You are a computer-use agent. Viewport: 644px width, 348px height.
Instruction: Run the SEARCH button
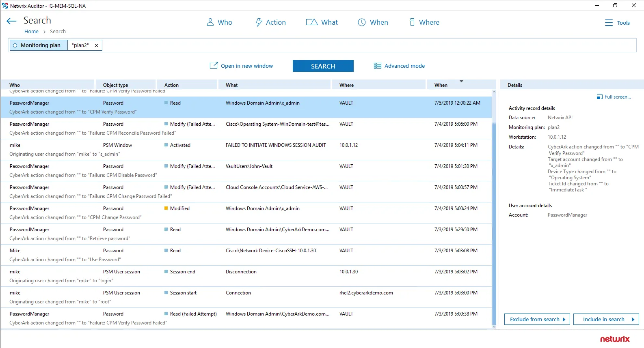click(x=323, y=66)
